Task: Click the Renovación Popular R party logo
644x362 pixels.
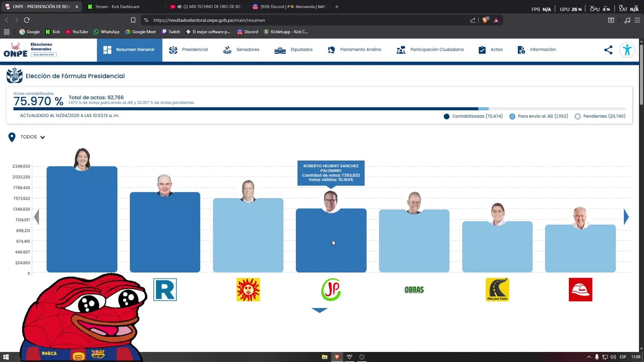Action: point(165,290)
